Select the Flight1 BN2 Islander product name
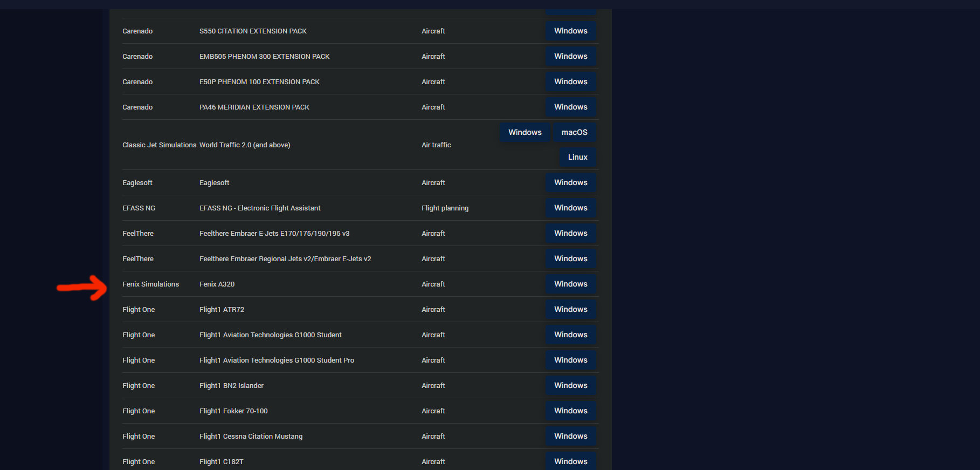The width and height of the screenshot is (980, 470). (231, 386)
